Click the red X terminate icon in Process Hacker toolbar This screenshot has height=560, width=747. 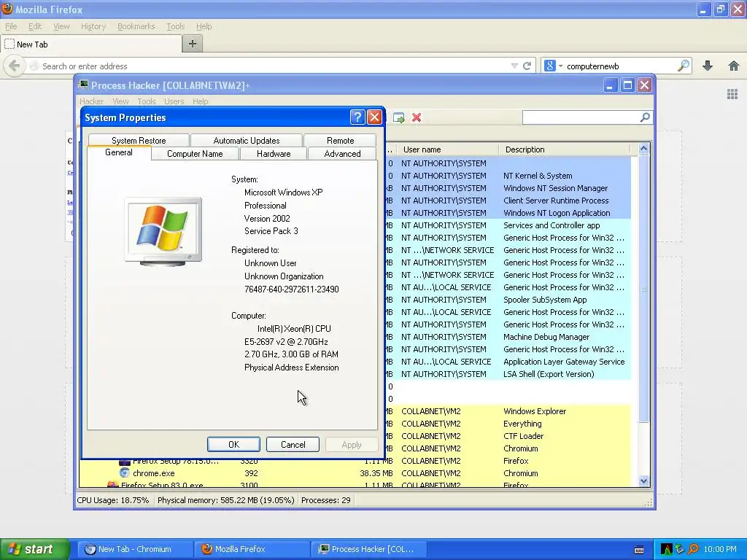tap(417, 117)
